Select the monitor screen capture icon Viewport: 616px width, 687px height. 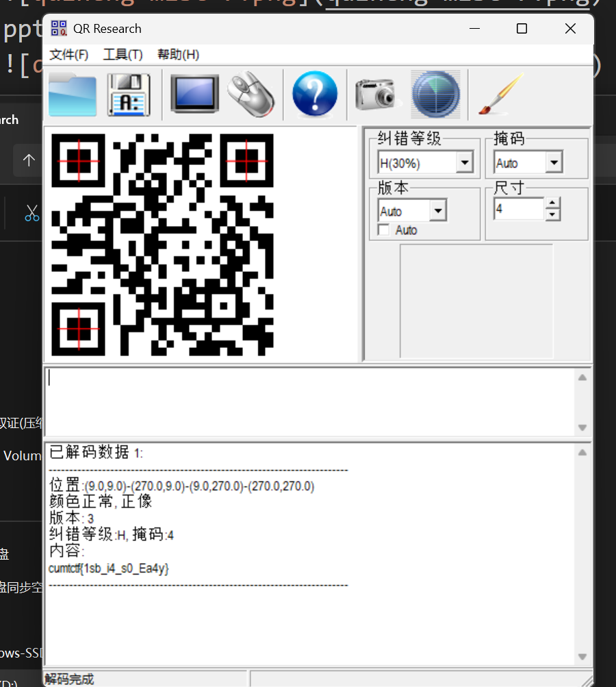194,94
